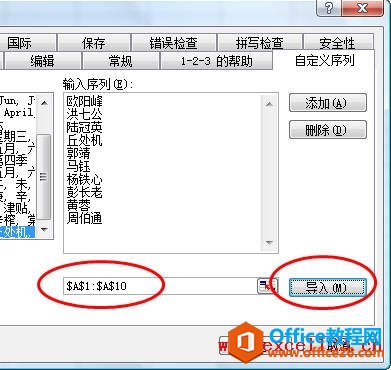The width and height of the screenshot is (391, 370).
Task: Click the custom lists scrollbar thumb
Action: point(44,177)
